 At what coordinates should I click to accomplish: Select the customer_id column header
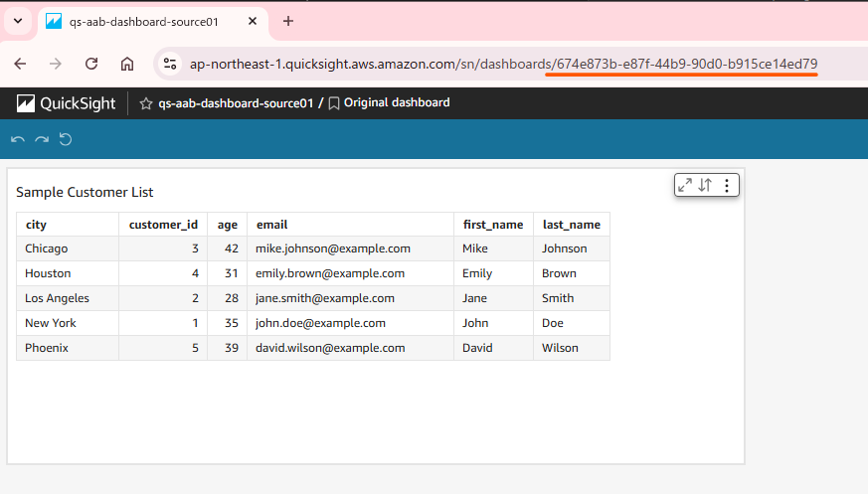tap(163, 224)
